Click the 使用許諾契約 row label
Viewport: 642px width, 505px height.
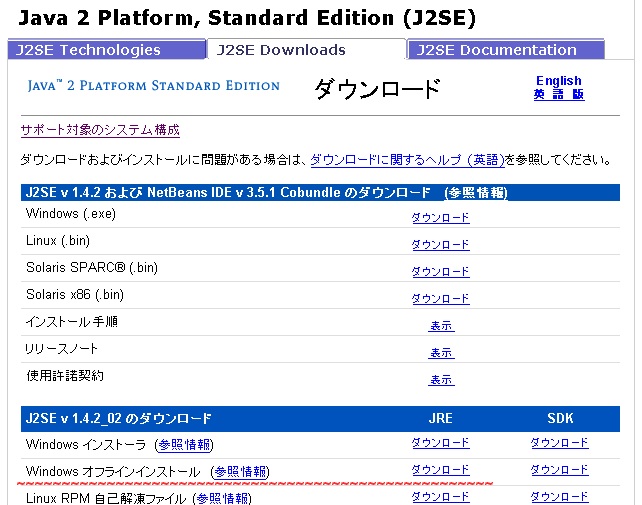point(65,376)
